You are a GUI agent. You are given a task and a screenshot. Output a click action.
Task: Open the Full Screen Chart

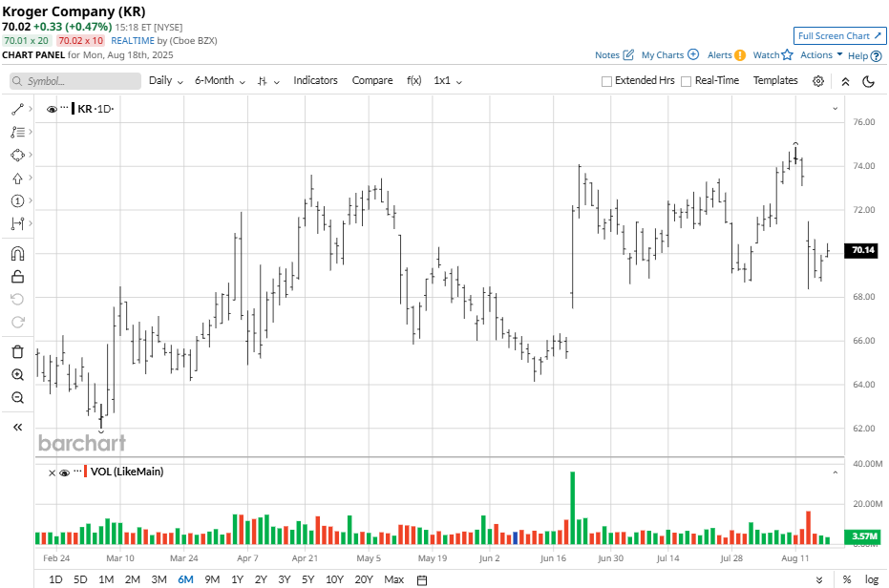(839, 35)
